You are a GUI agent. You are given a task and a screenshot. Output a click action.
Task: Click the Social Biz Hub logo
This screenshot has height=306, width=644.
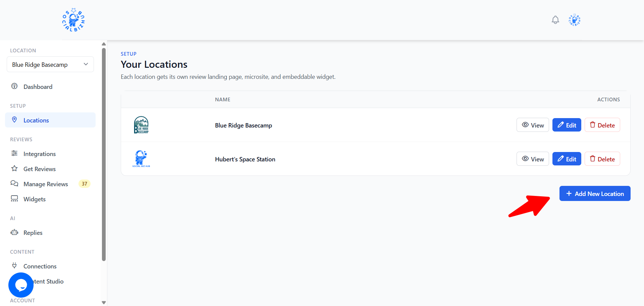[x=73, y=20]
